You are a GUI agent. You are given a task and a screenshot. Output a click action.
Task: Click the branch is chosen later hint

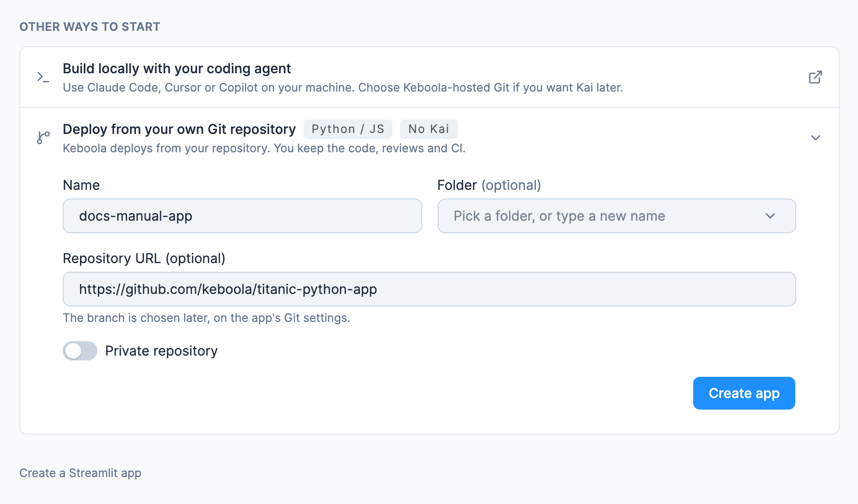[206, 318]
